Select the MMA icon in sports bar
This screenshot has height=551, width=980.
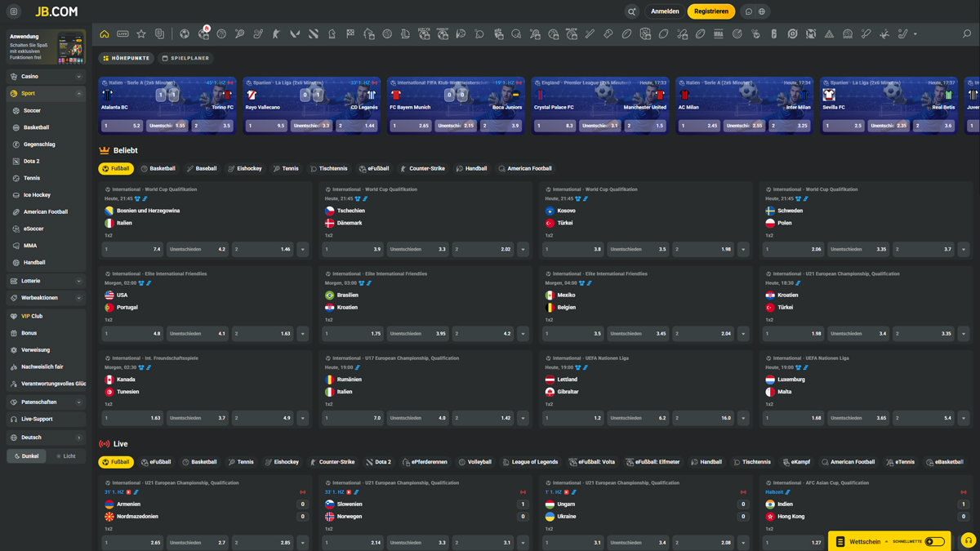(719, 34)
